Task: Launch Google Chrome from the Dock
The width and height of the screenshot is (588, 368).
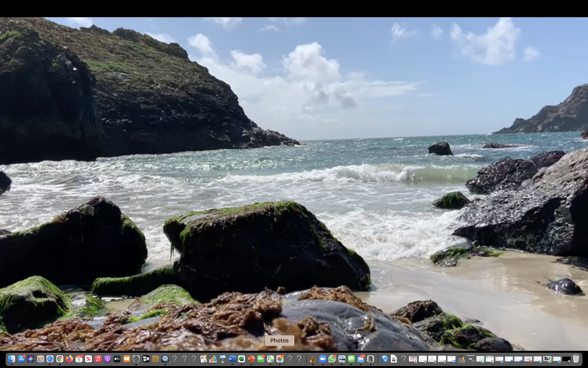Action: click(x=60, y=359)
